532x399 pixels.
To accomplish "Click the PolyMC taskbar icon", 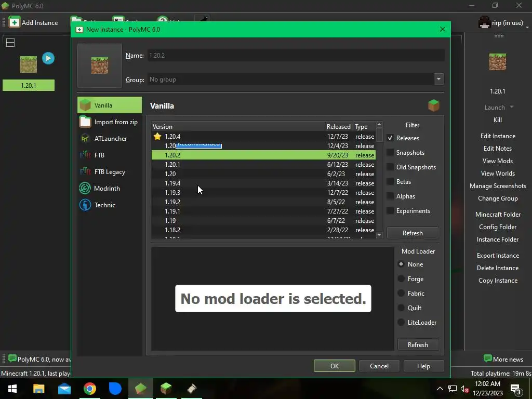I will point(140,389).
